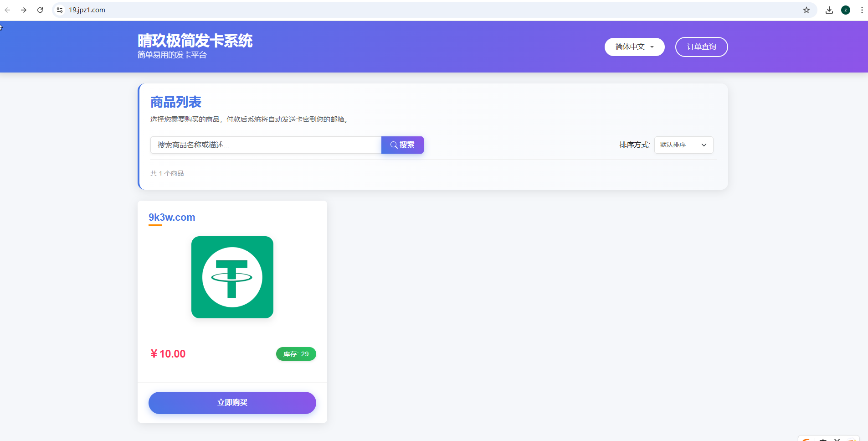868x441 pixels.
Task: Open browser three-dot menu
Action: (862, 10)
